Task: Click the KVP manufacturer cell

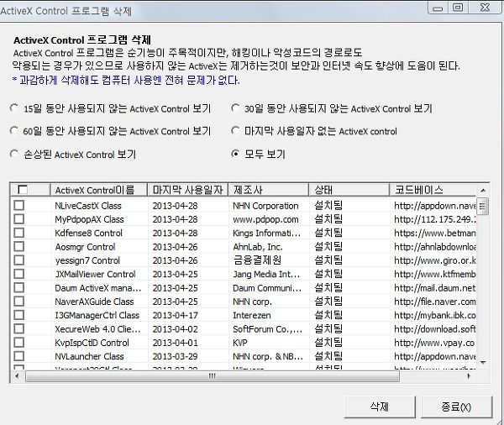Action: (x=240, y=343)
